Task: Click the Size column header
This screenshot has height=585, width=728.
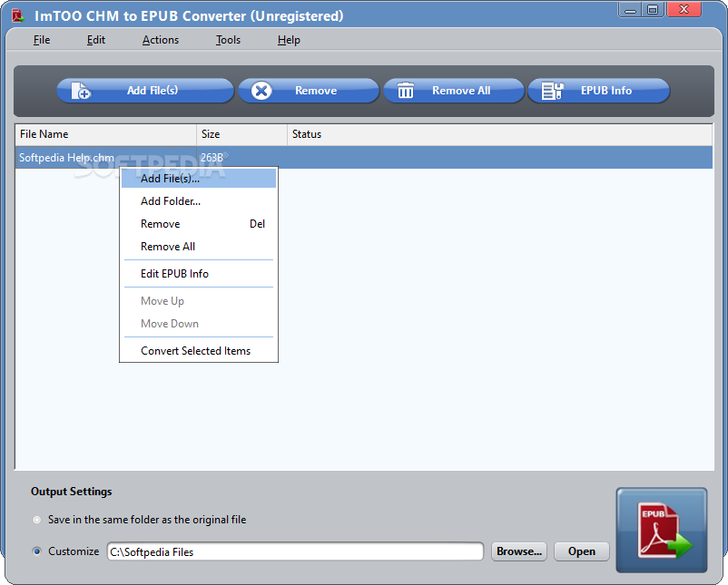Action: [241, 134]
